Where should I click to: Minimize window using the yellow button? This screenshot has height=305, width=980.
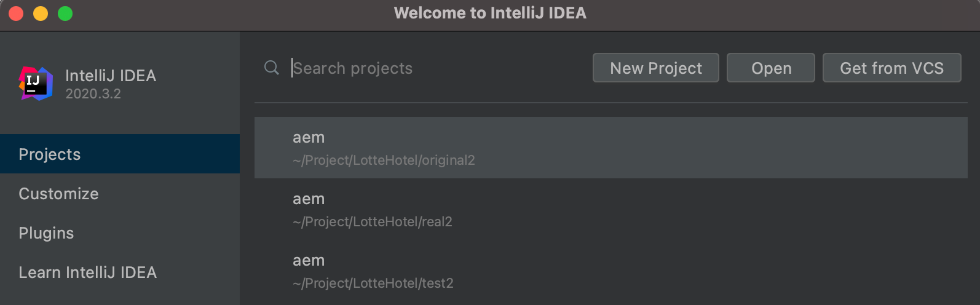point(41,14)
